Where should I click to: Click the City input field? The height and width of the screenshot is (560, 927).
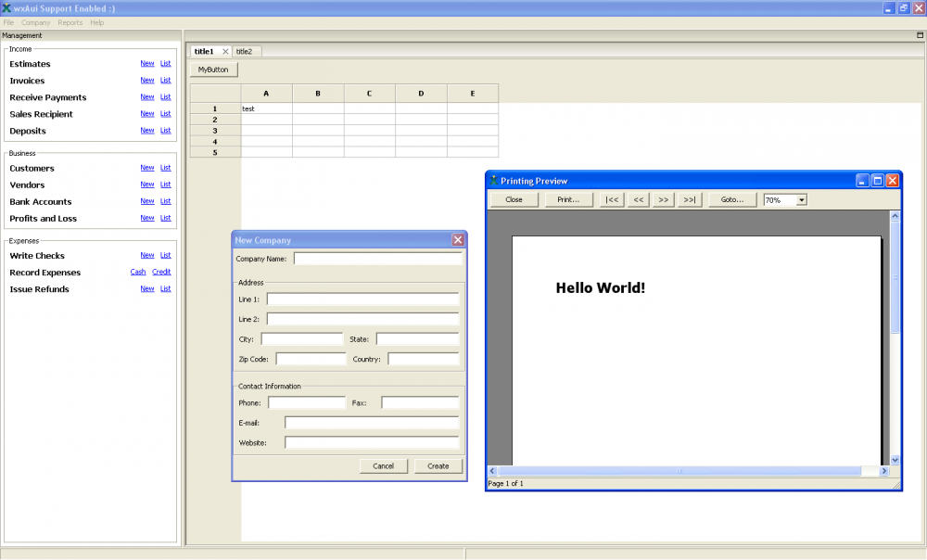point(302,338)
